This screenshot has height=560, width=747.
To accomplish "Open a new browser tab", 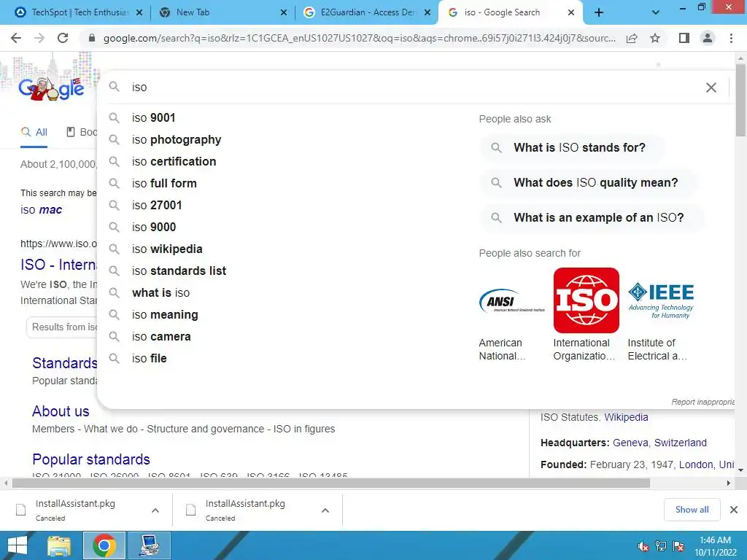I will (x=599, y=13).
